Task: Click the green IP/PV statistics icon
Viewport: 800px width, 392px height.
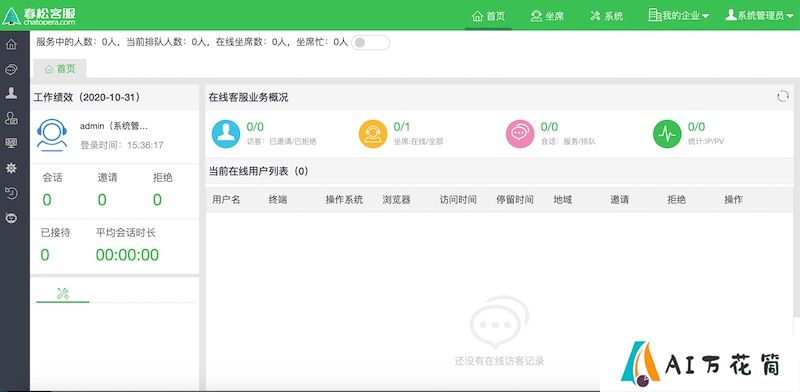Action: [x=667, y=134]
